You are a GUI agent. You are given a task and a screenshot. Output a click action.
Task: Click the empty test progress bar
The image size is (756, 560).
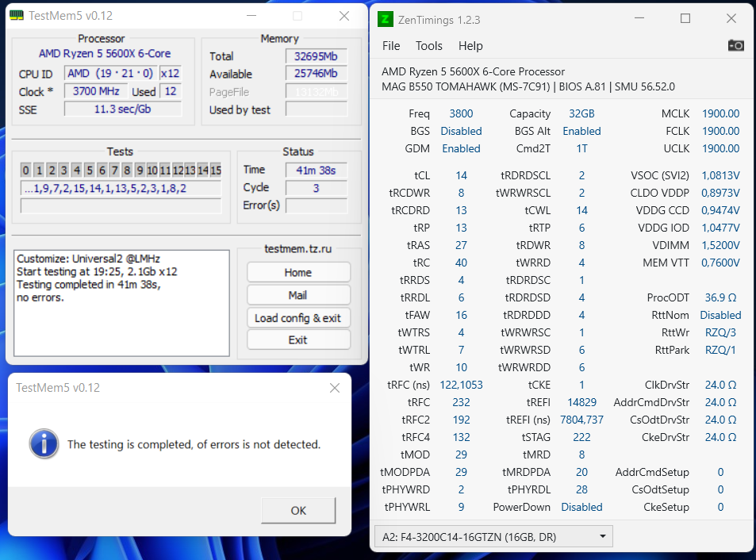tap(121, 206)
